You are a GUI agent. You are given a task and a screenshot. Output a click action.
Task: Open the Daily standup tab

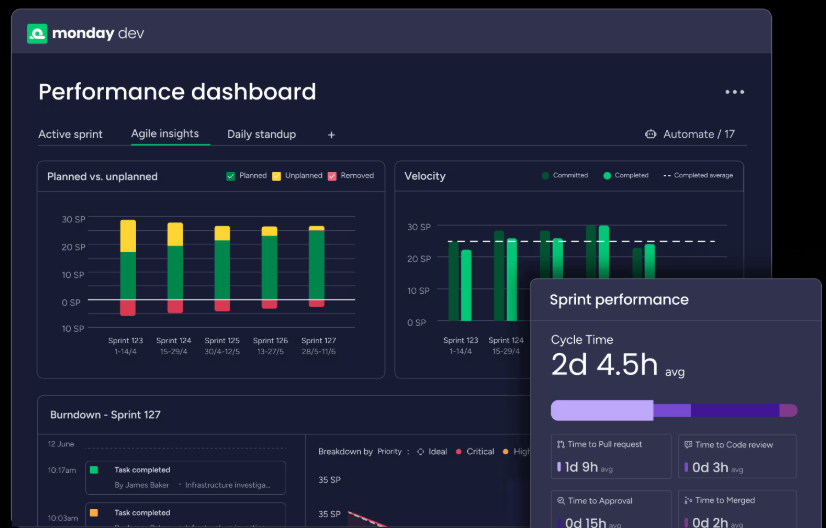tap(261, 134)
